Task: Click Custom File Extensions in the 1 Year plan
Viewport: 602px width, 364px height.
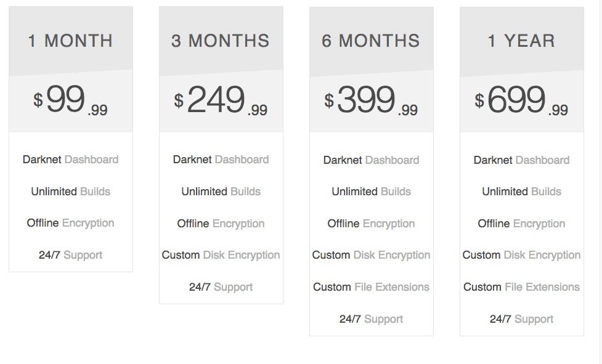Action: 521,287
